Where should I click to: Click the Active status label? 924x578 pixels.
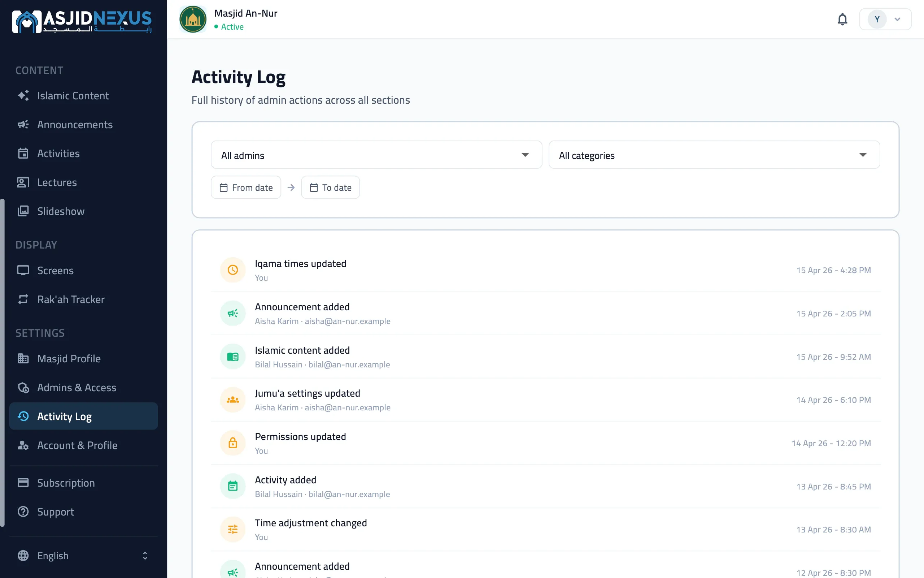point(232,27)
